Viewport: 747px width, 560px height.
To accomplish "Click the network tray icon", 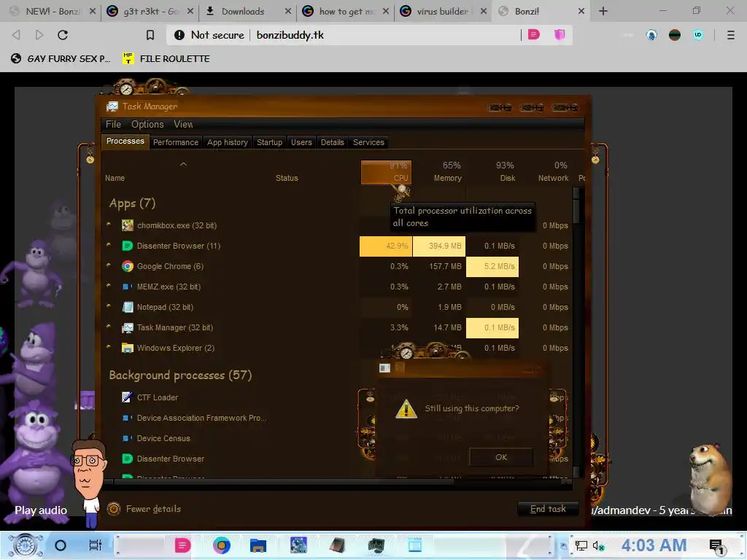I will coord(581,545).
